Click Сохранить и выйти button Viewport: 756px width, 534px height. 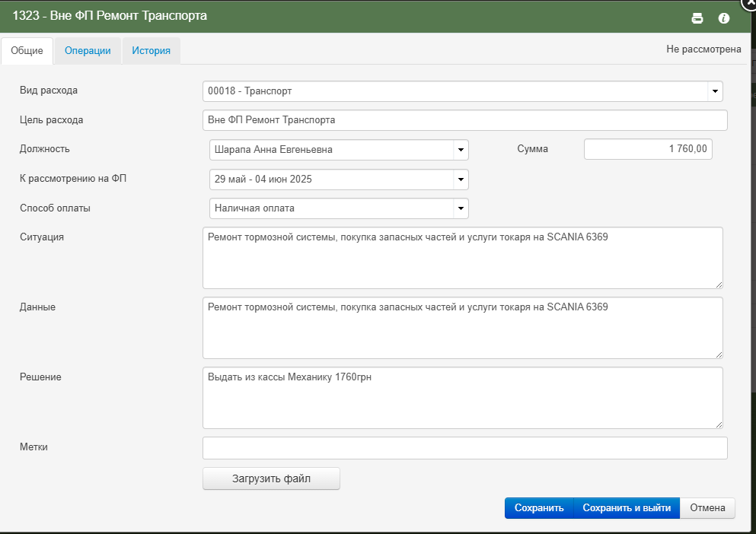tap(627, 508)
